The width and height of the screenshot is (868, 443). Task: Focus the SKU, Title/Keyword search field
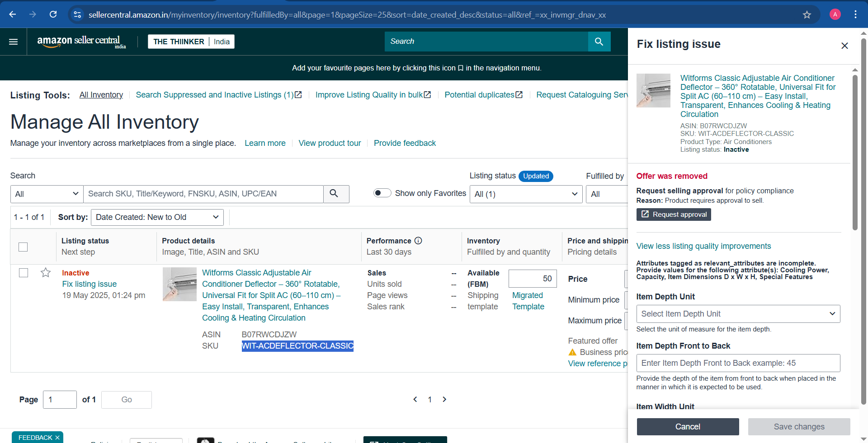[203, 194]
